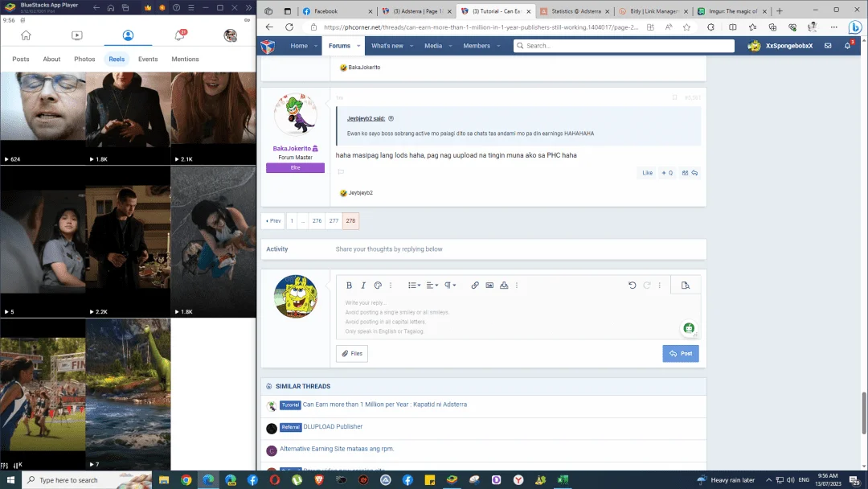Click the Windows taskbar search box
868x489 pixels.
pyautogui.click(x=87, y=479)
